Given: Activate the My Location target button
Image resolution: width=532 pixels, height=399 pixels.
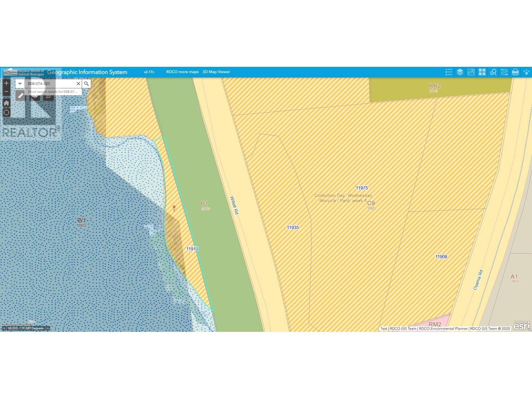Looking at the screenshot, I should 6,112.
